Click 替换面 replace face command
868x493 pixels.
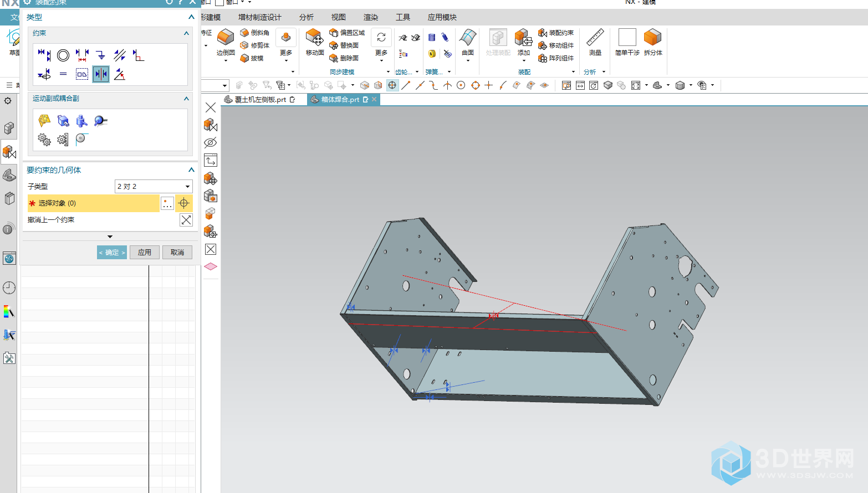click(344, 45)
